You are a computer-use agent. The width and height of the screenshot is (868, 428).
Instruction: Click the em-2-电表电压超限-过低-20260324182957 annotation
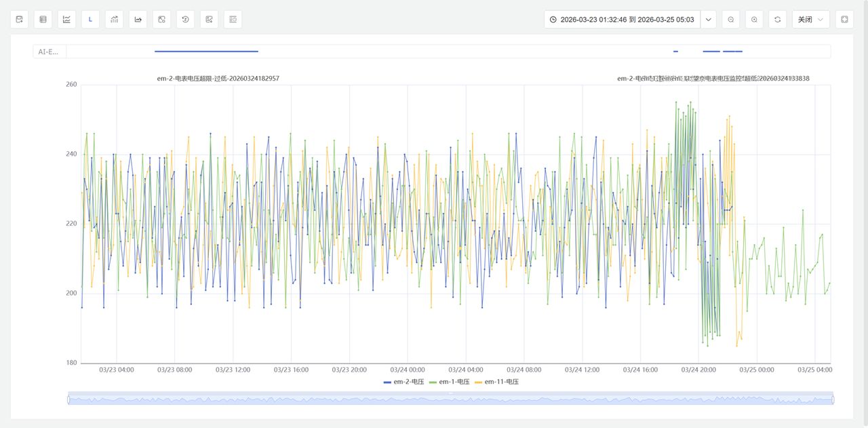218,79
